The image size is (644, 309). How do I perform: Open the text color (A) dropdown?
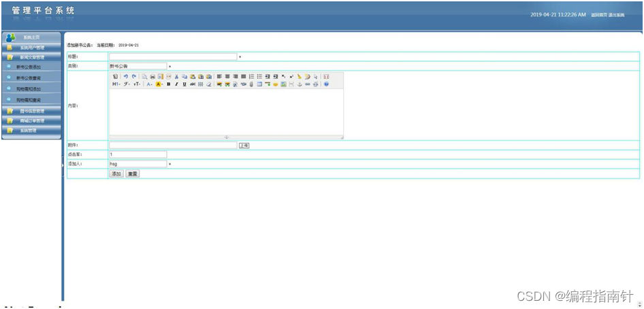[x=149, y=84]
